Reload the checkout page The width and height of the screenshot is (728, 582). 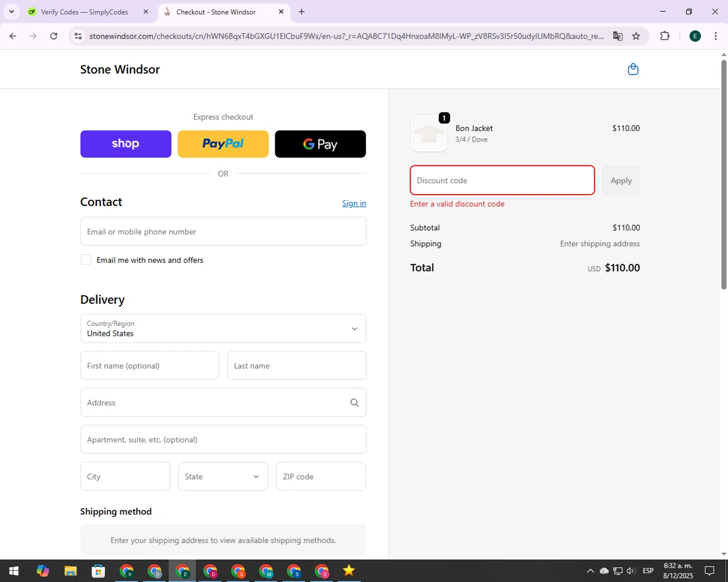point(54,36)
